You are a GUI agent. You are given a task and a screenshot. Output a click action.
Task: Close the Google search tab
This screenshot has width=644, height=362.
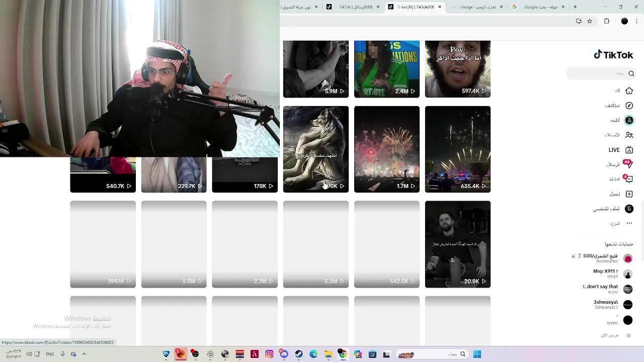tap(563, 7)
